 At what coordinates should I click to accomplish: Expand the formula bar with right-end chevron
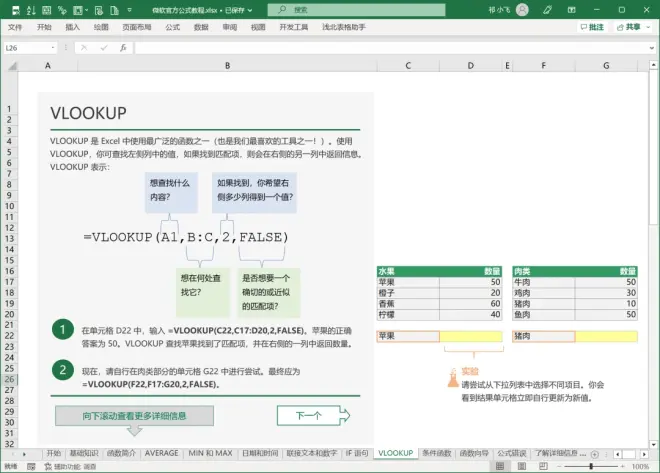[x=652, y=48]
